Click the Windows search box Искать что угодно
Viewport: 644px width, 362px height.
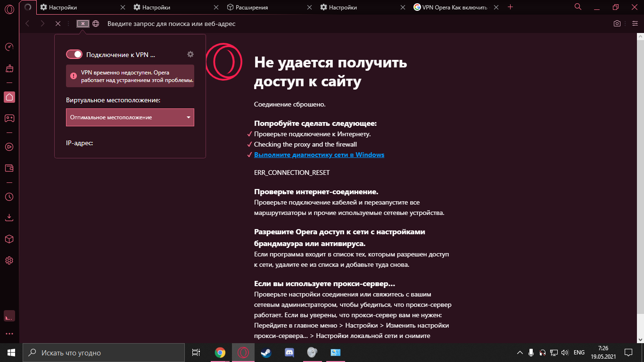pos(104,353)
